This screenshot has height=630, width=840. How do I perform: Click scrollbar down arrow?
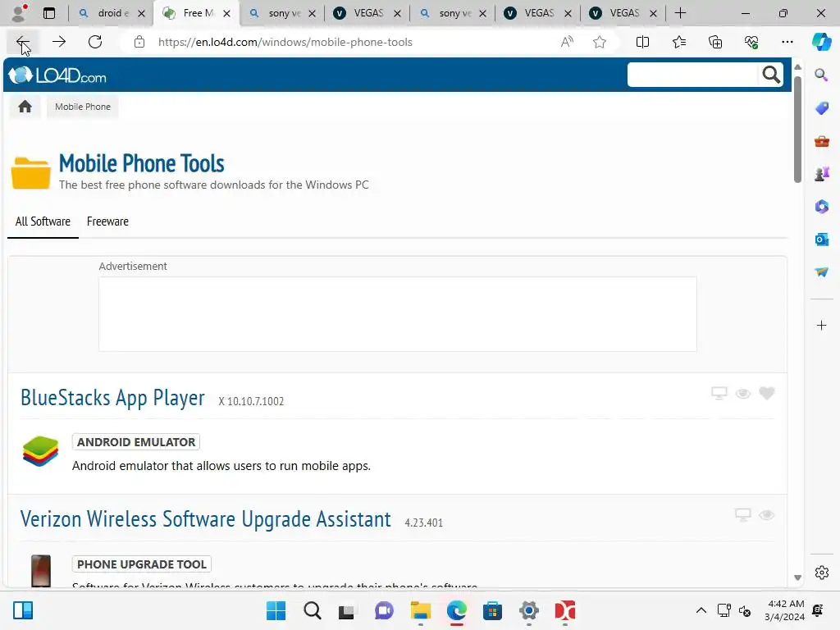[797, 577]
